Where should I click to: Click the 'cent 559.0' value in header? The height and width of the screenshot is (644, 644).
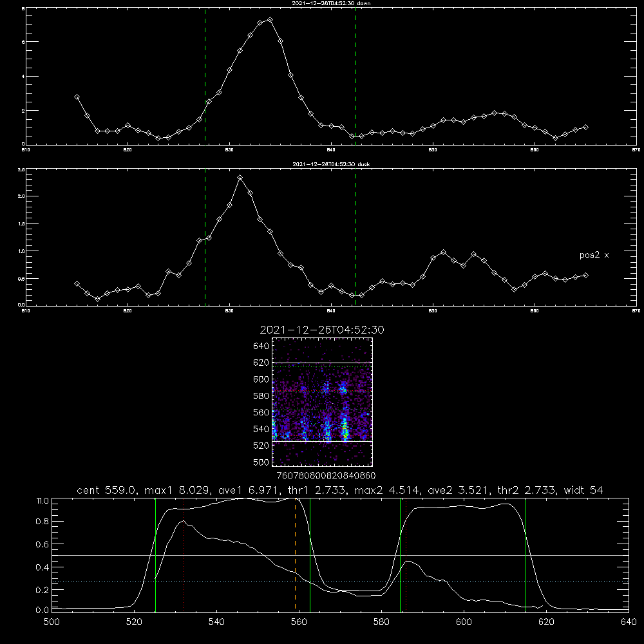107,490
